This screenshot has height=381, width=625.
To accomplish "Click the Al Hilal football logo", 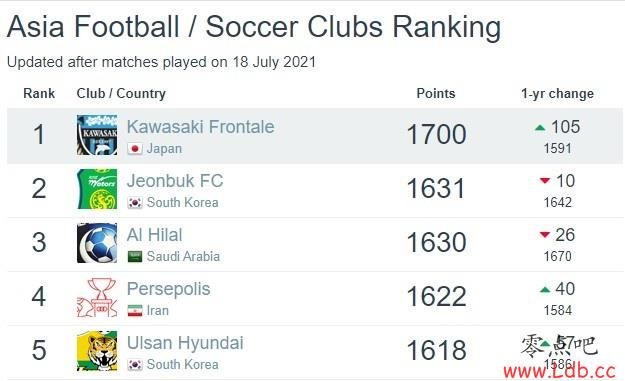I will [x=97, y=243].
